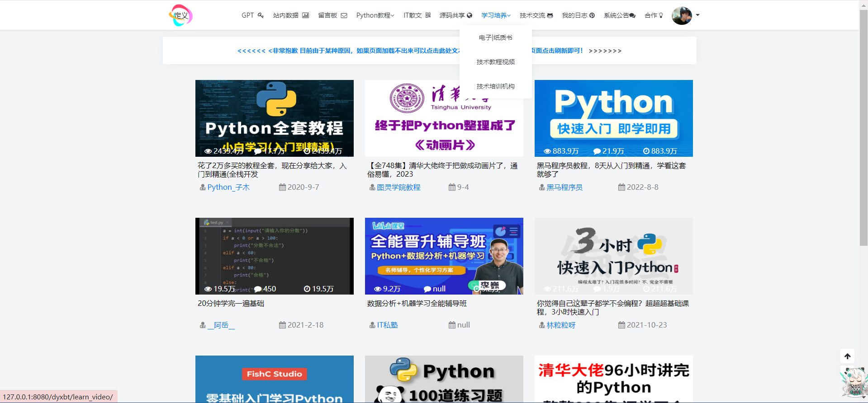Open the 系统公告 nav item
The height and width of the screenshot is (403, 868).
pyautogui.click(x=619, y=15)
